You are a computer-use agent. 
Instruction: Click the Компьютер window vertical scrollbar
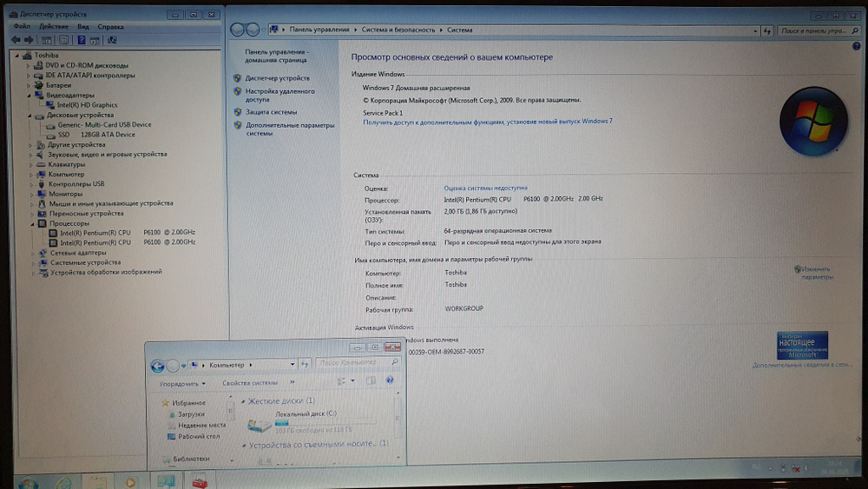tap(397, 425)
